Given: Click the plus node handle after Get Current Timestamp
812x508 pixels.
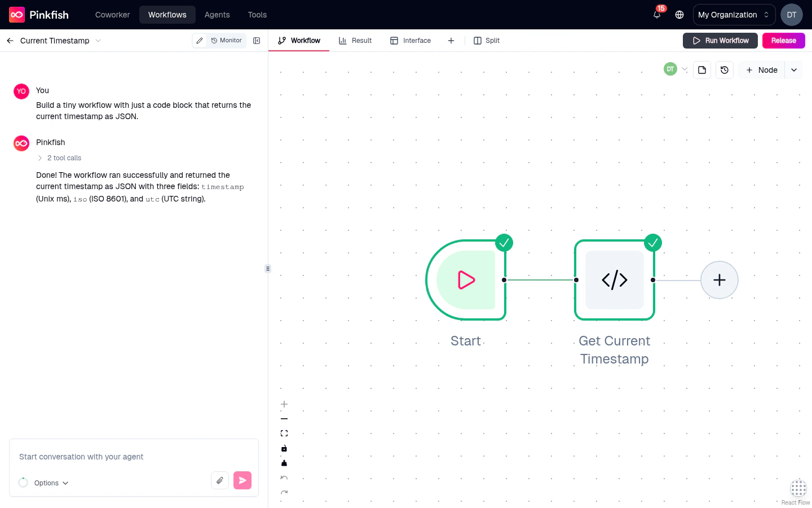Looking at the screenshot, I should point(720,280).
